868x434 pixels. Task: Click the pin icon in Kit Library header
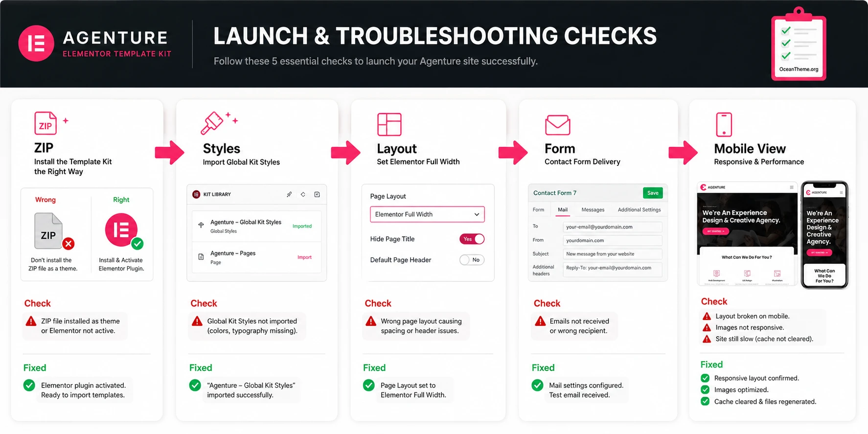(x=289, y=194)
